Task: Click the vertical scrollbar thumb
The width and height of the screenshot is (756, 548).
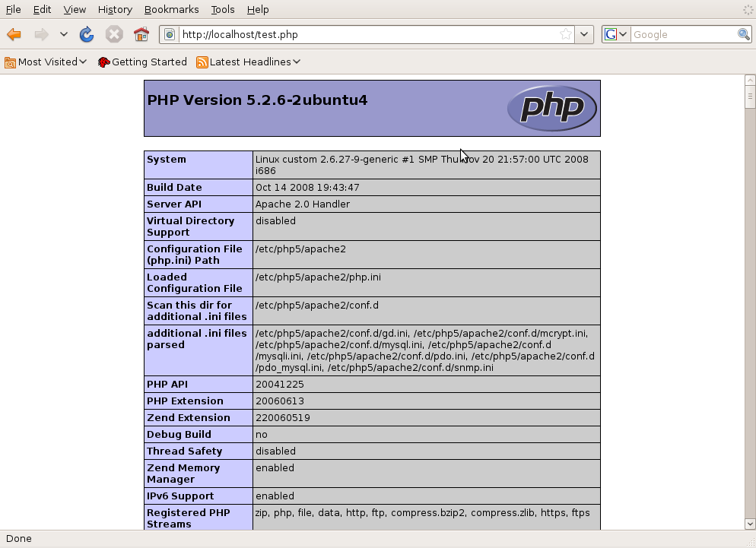Action: pos(750,97)
